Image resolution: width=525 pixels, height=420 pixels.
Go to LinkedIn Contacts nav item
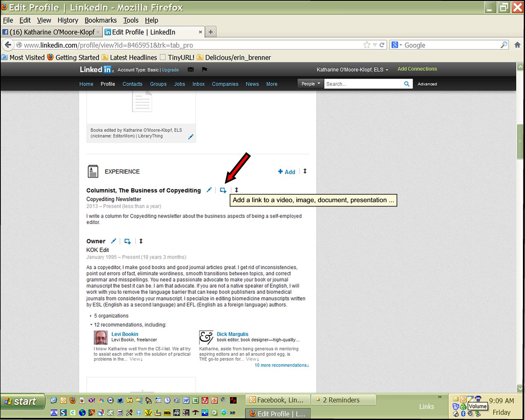coord(132,84)
